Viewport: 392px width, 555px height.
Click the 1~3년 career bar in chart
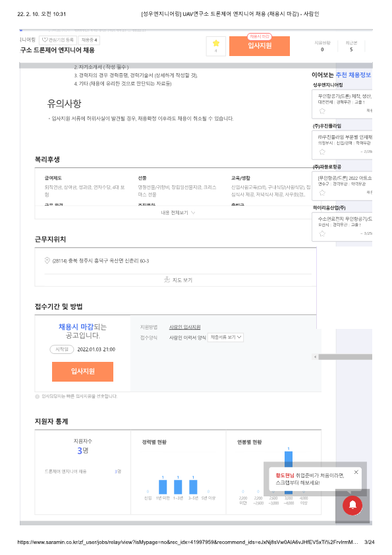(178, 487)
